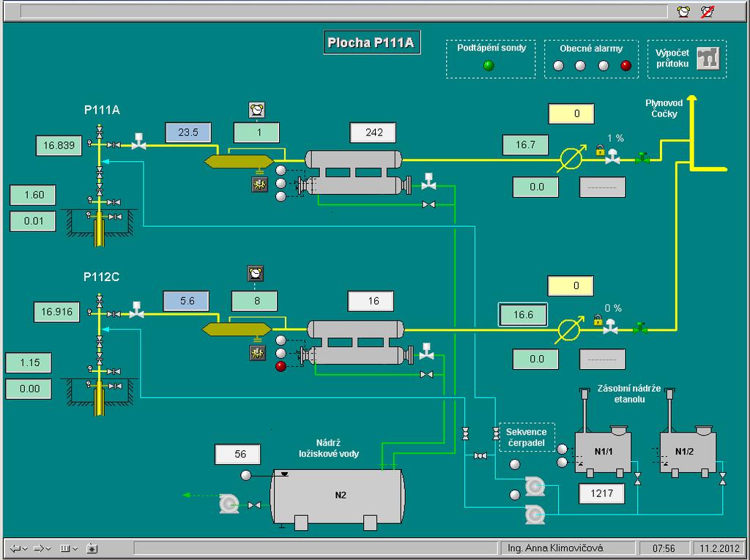Viewport: 750px width, 560px height.
Task: Click the red indicator beside P112C heat exchanger
Action: (x=281, y=366)
